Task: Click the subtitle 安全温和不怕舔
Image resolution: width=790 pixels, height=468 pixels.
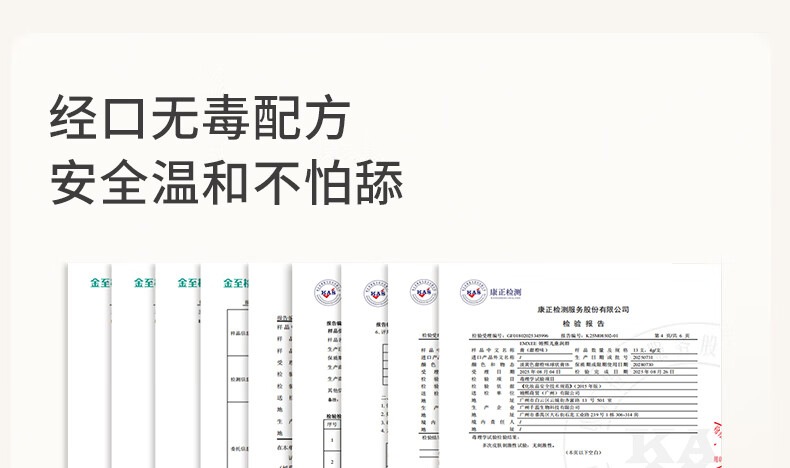Action: click(227, 182)
